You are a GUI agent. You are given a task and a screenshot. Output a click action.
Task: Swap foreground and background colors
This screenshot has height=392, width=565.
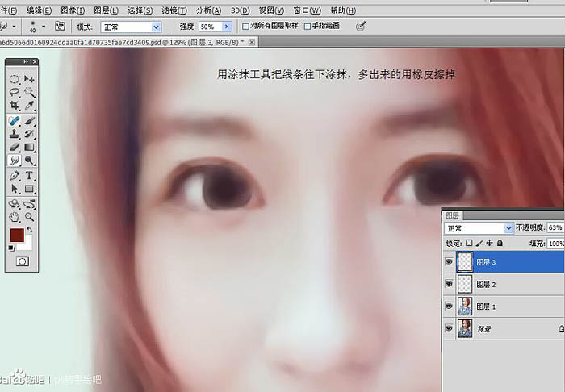coord(29,229)
